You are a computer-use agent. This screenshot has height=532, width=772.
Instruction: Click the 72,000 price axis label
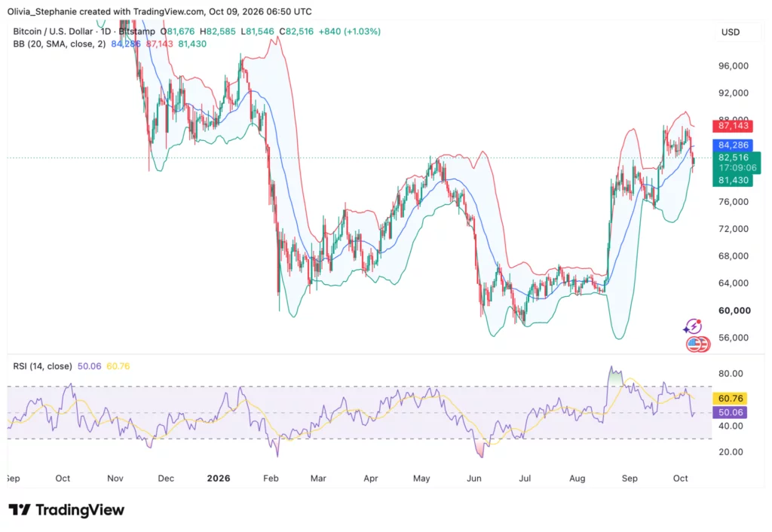point(733,229)
